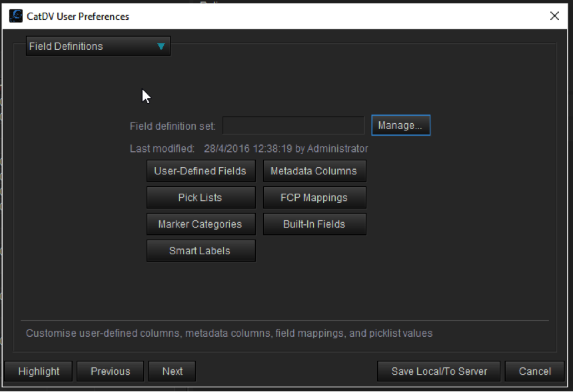
Task: Click Save Local/To Server
Action: click(438, 371)
